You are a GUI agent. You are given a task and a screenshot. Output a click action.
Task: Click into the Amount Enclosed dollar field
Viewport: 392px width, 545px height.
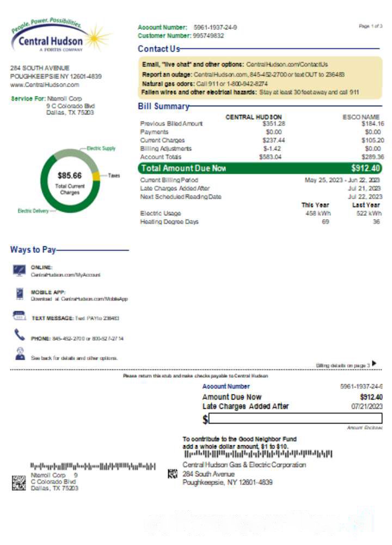pyautogui.click(x=296, y=419)
